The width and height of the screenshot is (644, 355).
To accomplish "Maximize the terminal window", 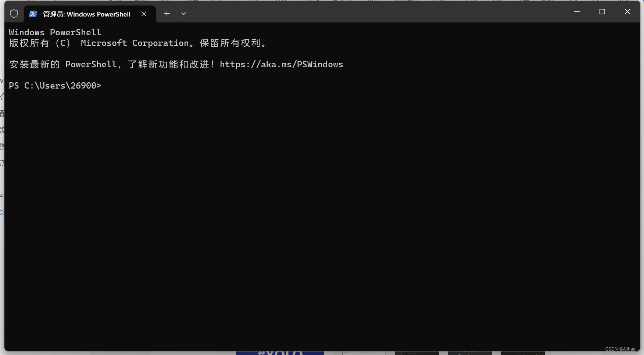I will click(602, 11).
